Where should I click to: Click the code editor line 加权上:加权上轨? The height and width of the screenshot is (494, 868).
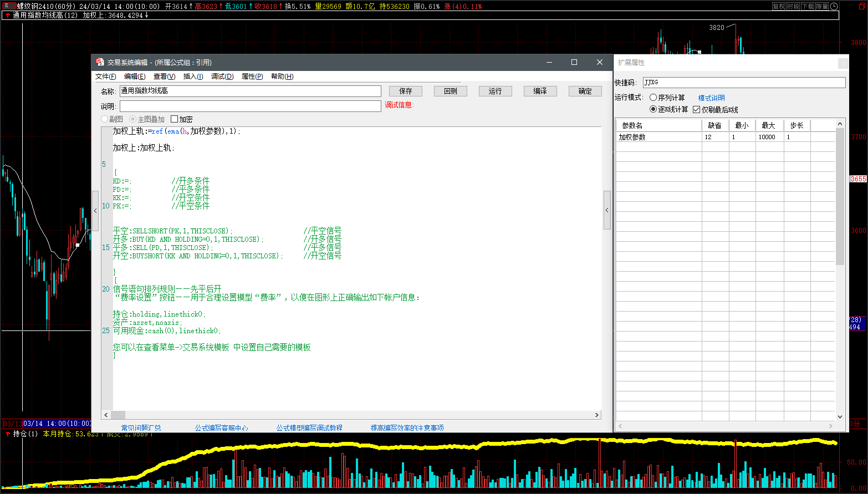[144, 148]
